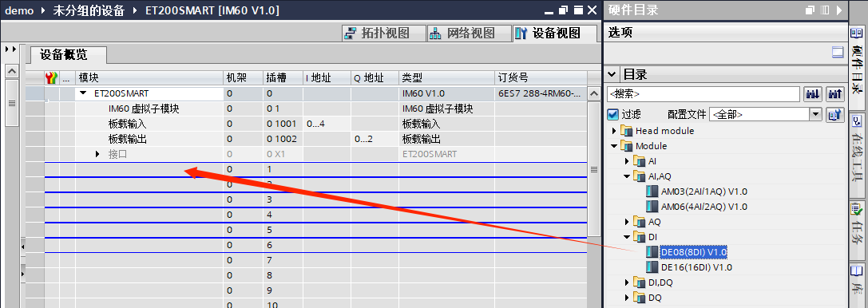Screen dimensions: 868x308
Task: Select DE16(16DI) V1.0 module
Action: [x=697, y=267]
